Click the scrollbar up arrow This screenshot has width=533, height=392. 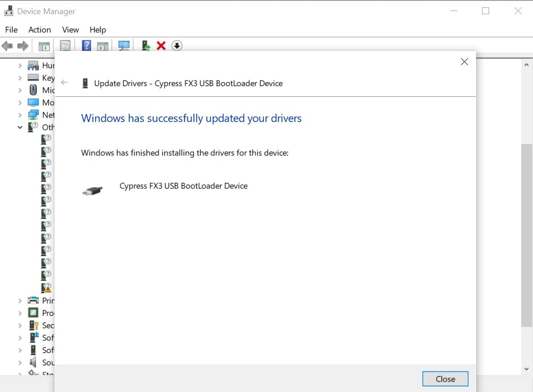(527, 65)
